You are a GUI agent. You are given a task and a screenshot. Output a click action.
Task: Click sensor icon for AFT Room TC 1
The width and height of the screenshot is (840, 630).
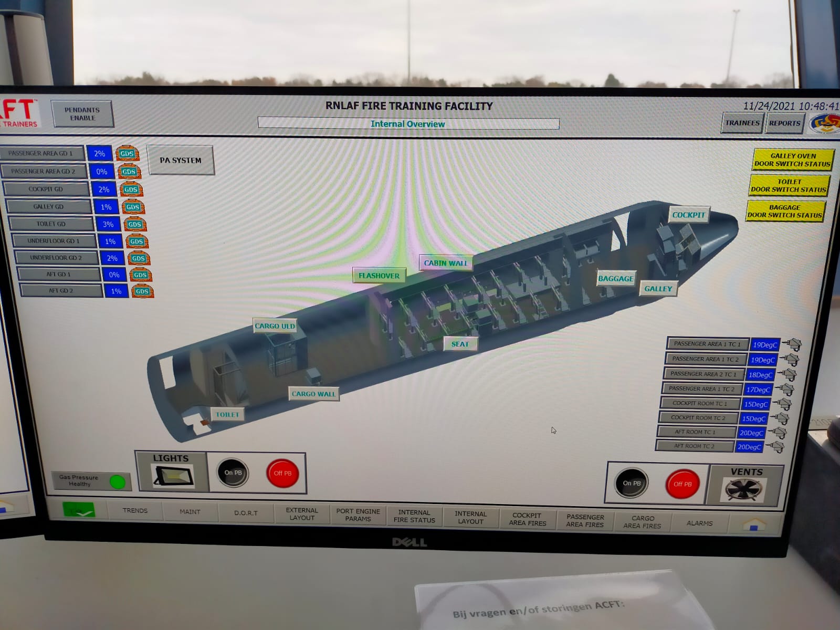point(778,433)
